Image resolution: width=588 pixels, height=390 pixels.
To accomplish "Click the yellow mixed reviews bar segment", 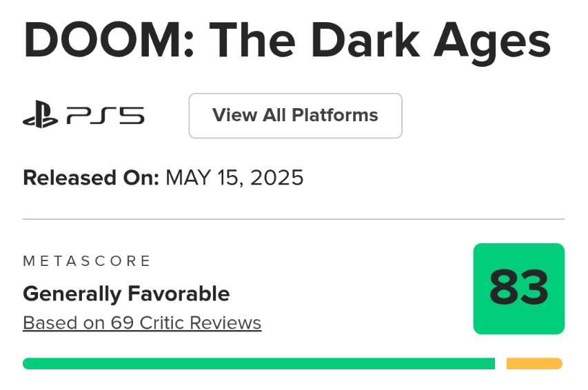I will [534, 363].
